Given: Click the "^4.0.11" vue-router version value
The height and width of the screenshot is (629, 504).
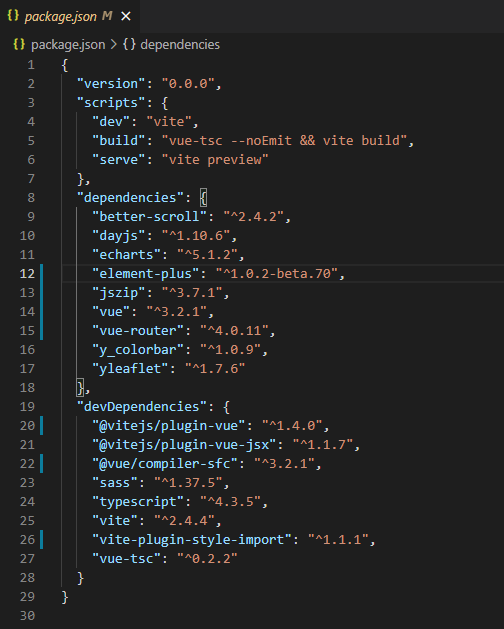Looking at the screenshot, I should click(x=234, y=331).
